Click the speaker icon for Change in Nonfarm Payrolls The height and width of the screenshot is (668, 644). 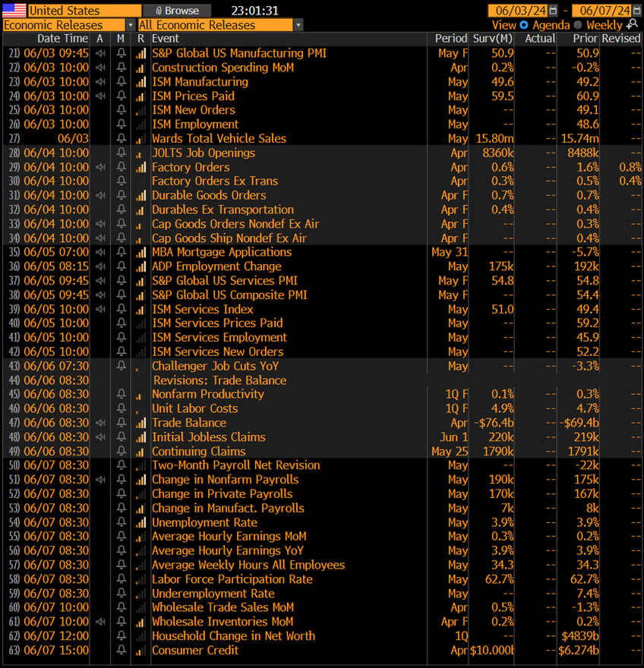[100, 480]
